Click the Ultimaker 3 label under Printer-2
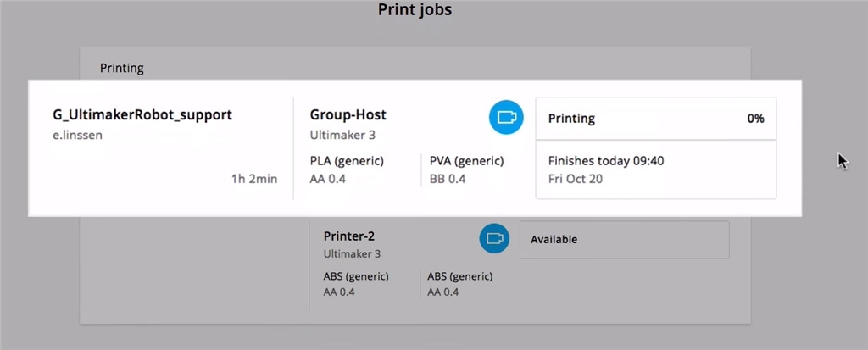 coord(352,253)
